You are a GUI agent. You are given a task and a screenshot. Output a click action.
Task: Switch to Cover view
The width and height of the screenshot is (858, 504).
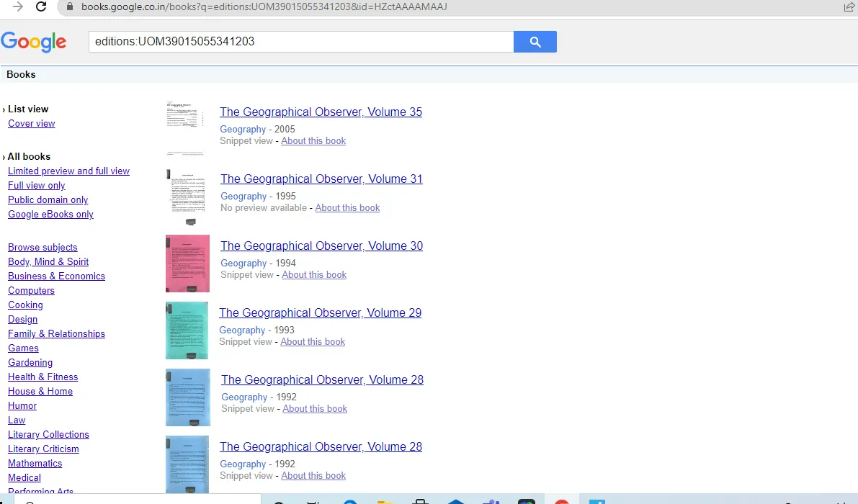coord(31,124)
